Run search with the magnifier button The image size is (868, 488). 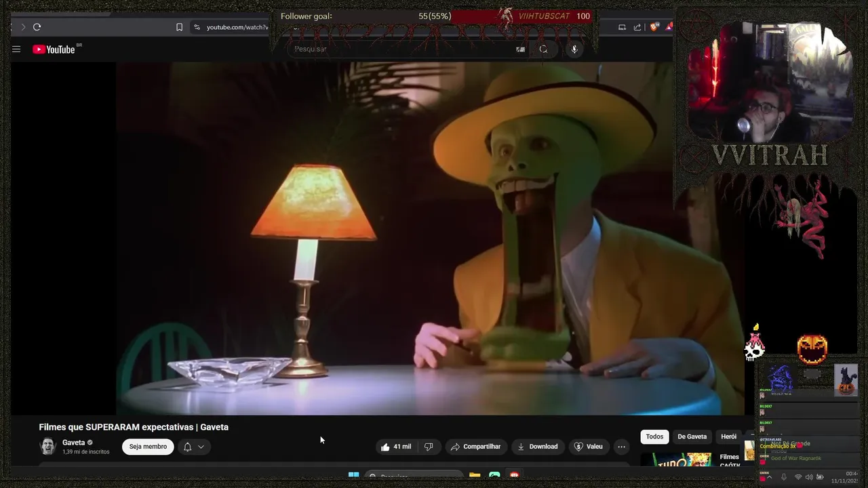pos(543,49)
